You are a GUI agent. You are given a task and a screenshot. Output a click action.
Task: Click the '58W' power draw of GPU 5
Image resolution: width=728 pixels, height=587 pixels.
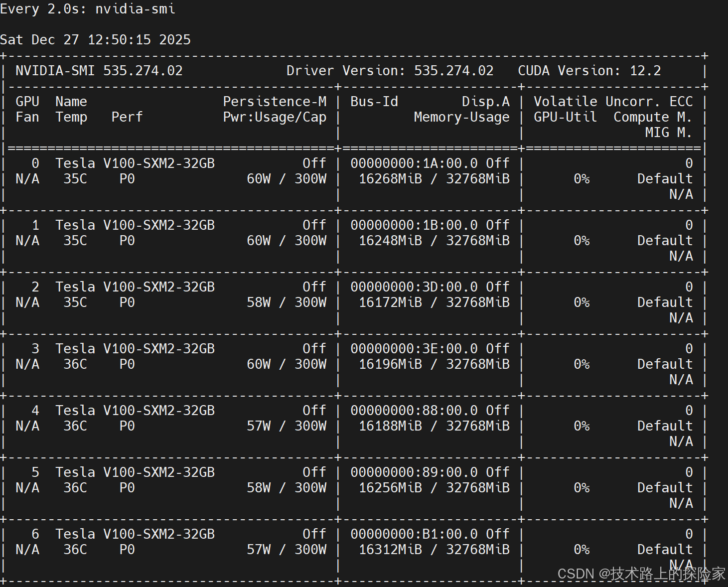click(259, 488)
